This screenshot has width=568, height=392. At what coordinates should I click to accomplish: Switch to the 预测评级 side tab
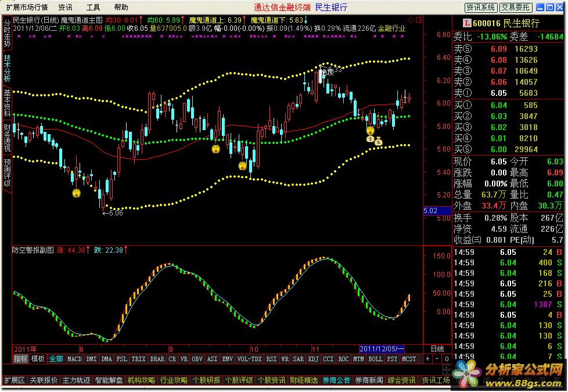(7, 172)
